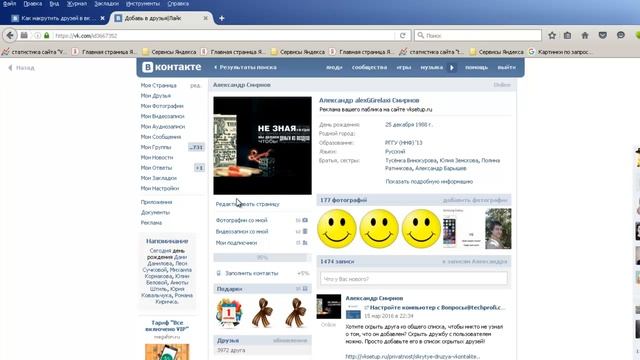Screen dimensions: 640x360
Task: Open the first ribbon gift thumbnail
Action: pyautogui.click(x=262, y=313)
